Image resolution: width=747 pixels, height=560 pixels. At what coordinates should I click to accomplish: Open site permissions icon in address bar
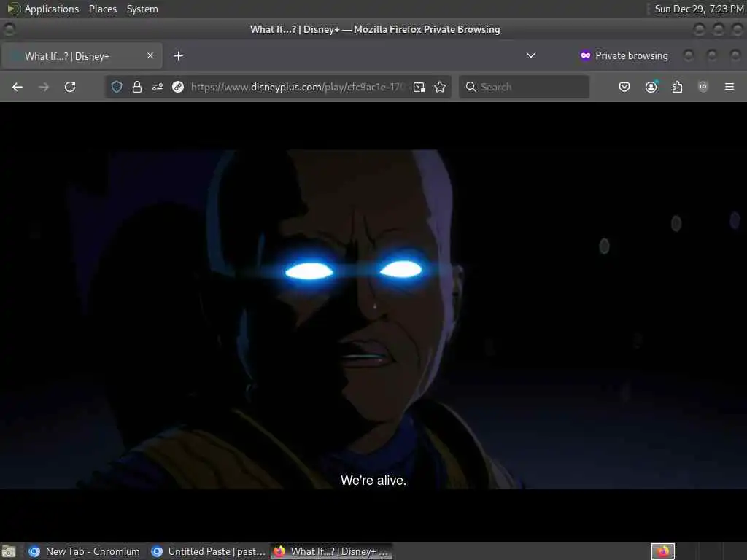coord(158,87)
